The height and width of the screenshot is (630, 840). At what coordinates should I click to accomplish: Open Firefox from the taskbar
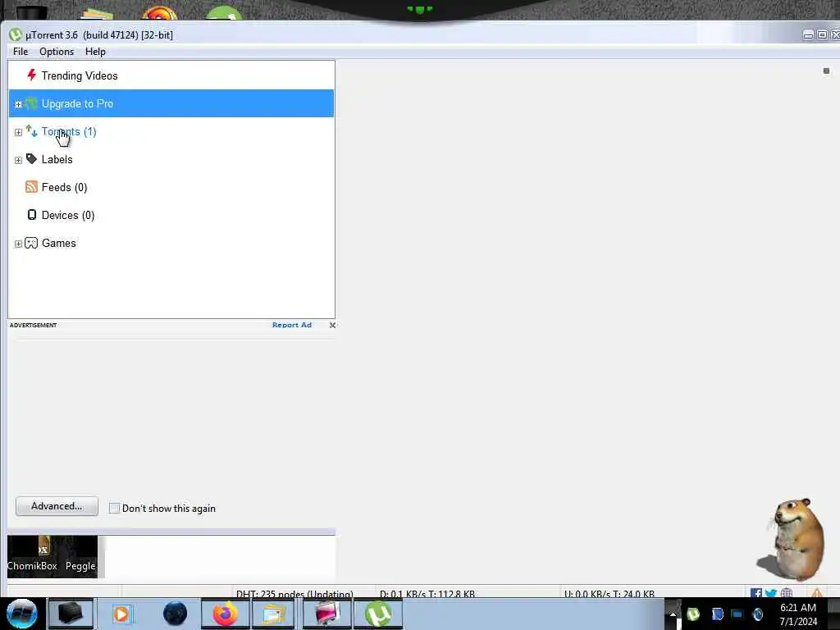click(x=226, y=614)
